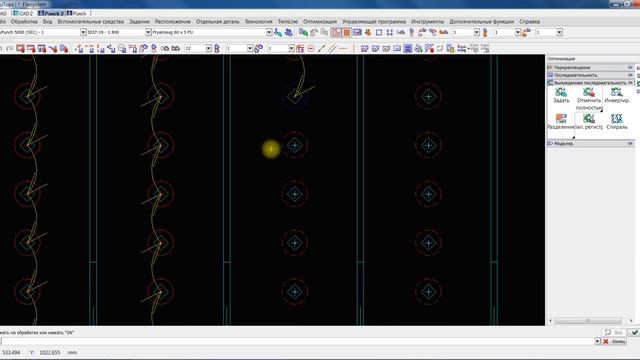Click the orange down-arrow toolbar icon

368,32
